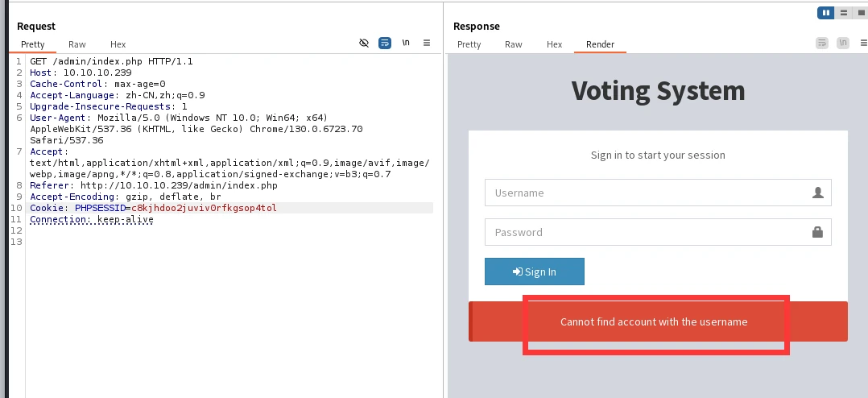Click into the Username input field
This screenshot has height=398, width=868.
pos(658,193)
